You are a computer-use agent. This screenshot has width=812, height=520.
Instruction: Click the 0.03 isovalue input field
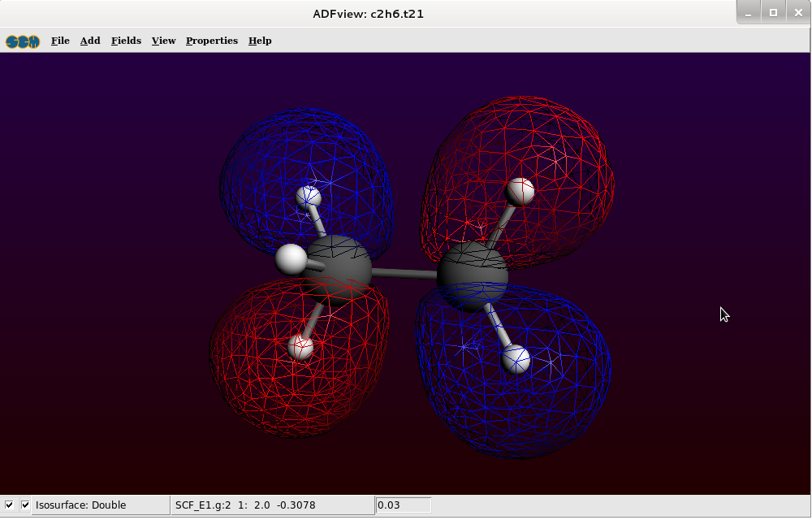click(x=403, y=505)
